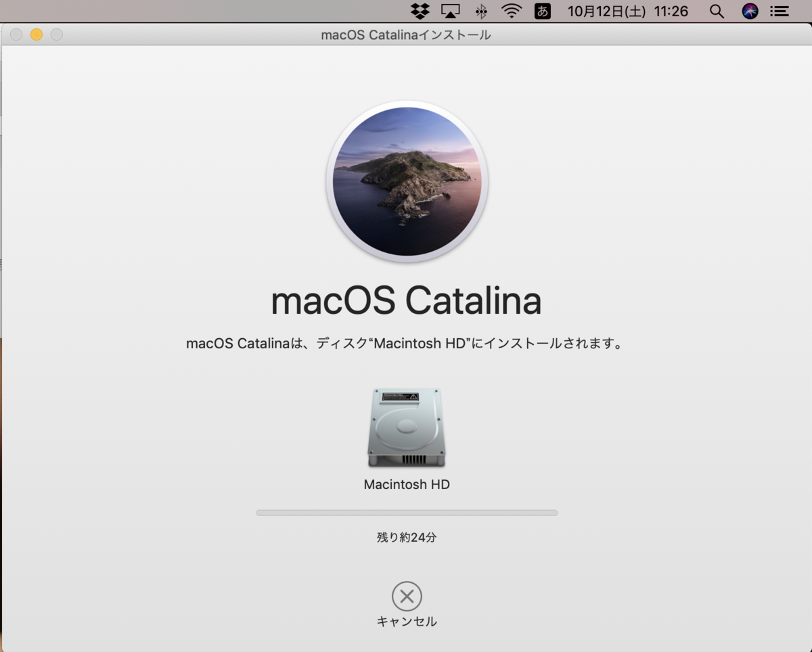This screenshot has width=812, height=652.
Task: Open Notification Center list icon
Action: 780,11
